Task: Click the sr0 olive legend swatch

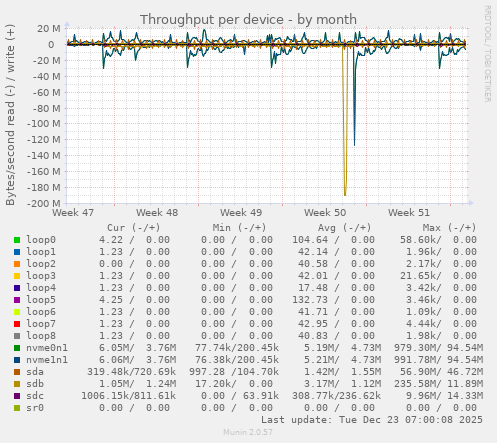Action: click(17, 408)
